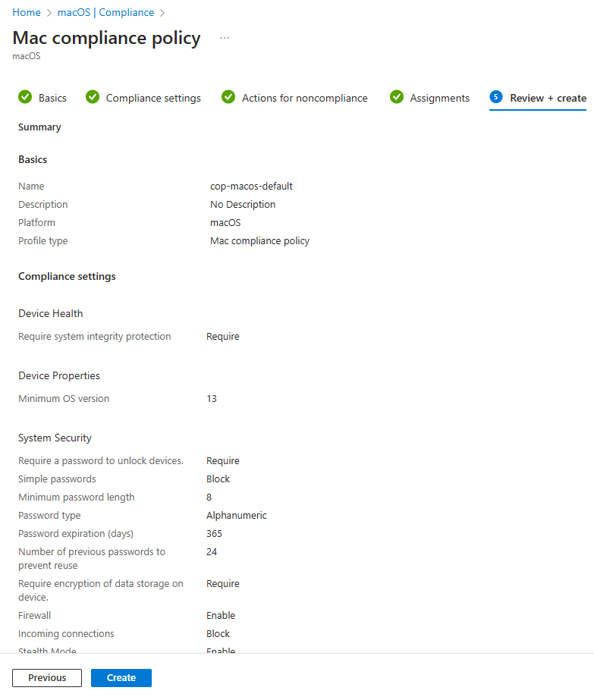Go to the Actions for noncompliance step

[x=303, y=97]
